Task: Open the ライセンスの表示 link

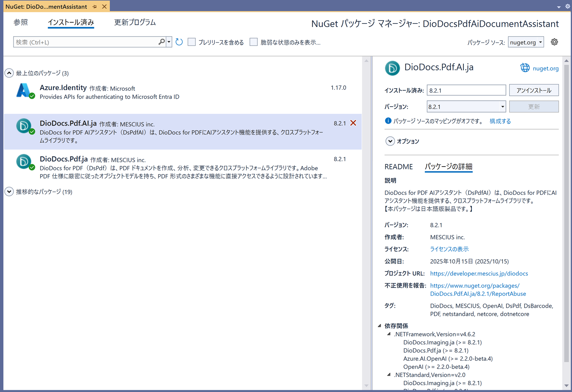Action: 449,249
